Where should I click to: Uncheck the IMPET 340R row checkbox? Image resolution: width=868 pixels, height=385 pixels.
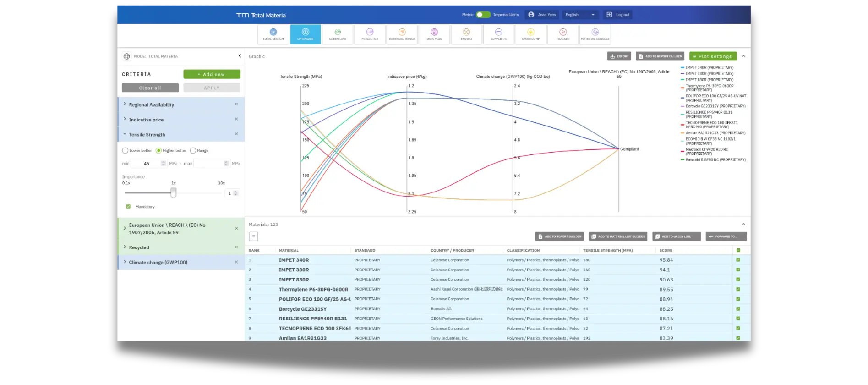click(x=738, y=260)
